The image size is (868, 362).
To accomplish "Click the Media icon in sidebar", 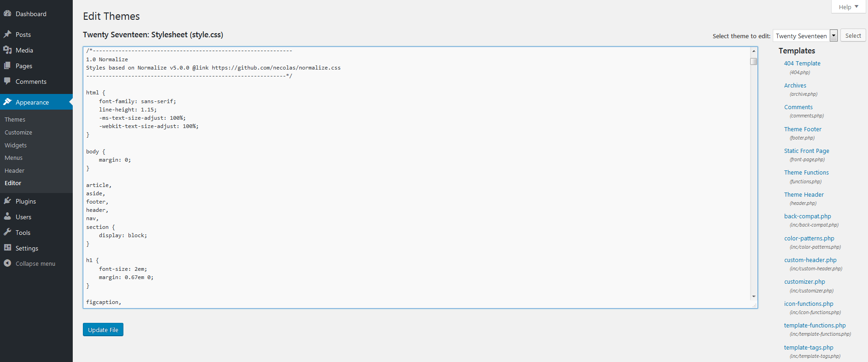I will tap(7, 50).
